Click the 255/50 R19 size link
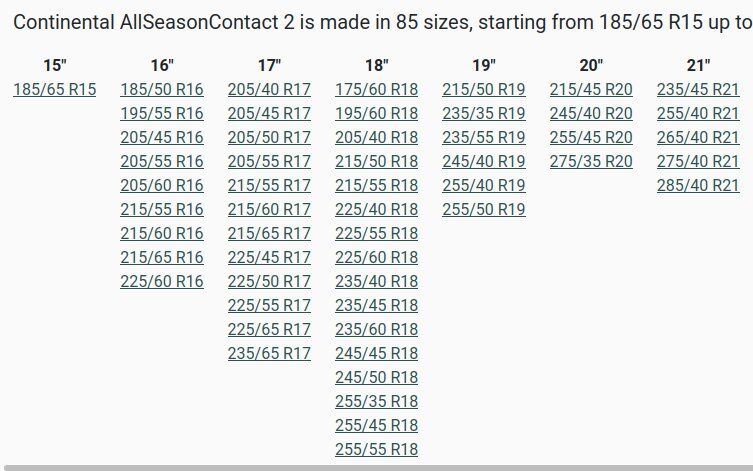This screenshot has width=753, height=471. point(484,210)
